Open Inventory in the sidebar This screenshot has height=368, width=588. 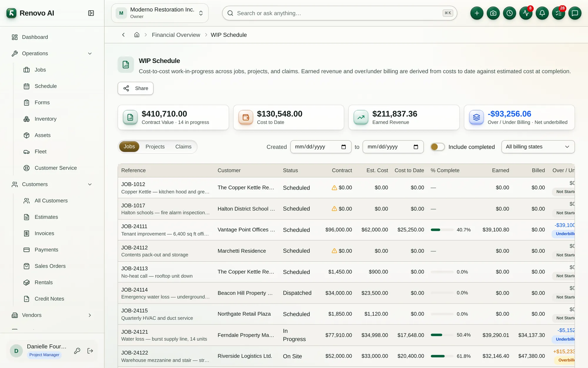coord(58,119)
